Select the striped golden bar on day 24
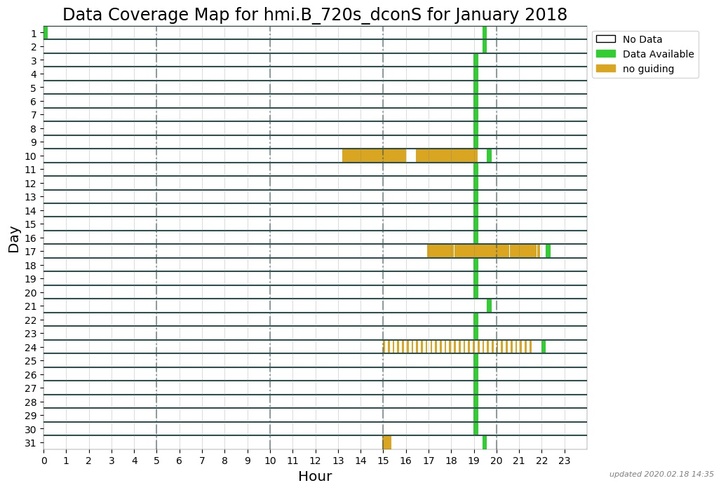Screen dimensions: 721x490 point(457,346)
